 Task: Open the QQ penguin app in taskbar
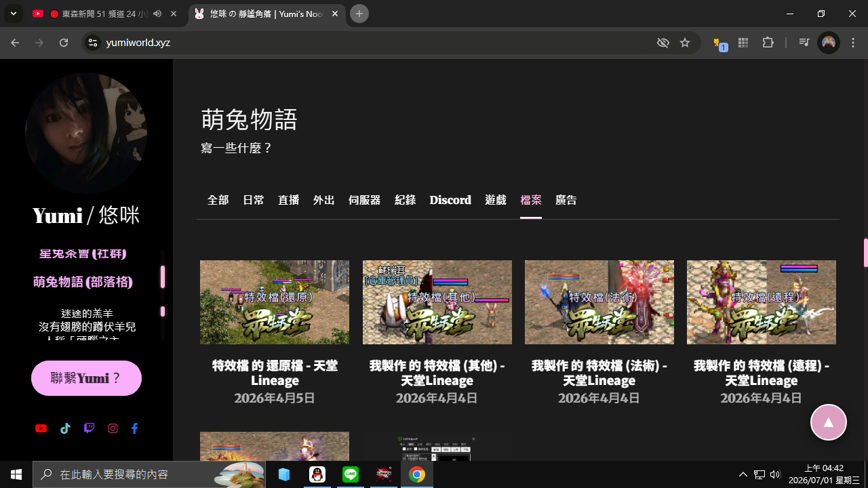tap(317, 474)
